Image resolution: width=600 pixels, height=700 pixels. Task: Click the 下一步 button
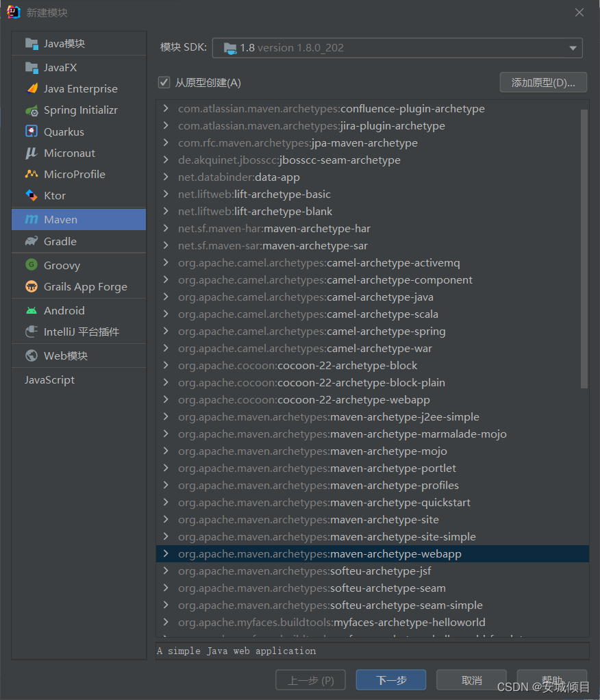tap(390, 680)
